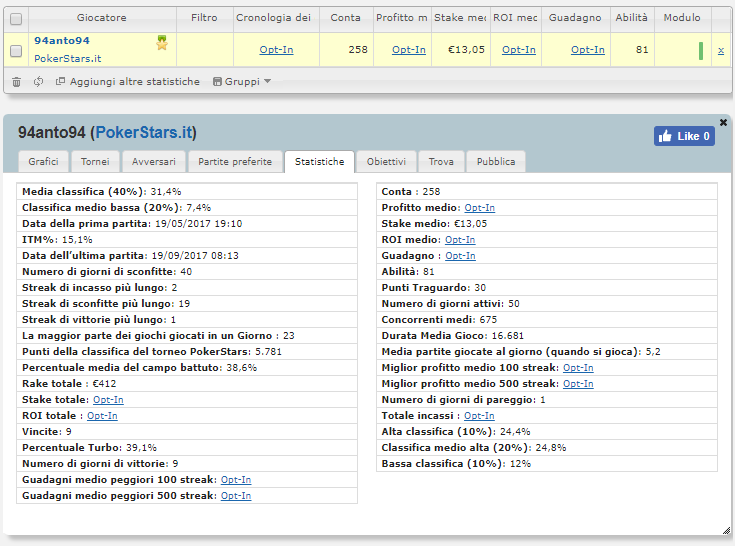Click PokerStars.it link in table row

point(68,59)
